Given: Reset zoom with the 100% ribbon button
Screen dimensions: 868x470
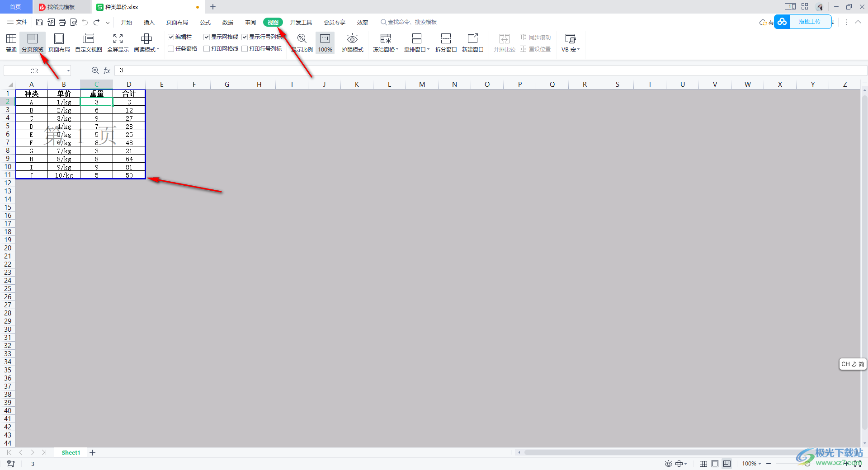Looking at the screenshot, I should 325,43.
